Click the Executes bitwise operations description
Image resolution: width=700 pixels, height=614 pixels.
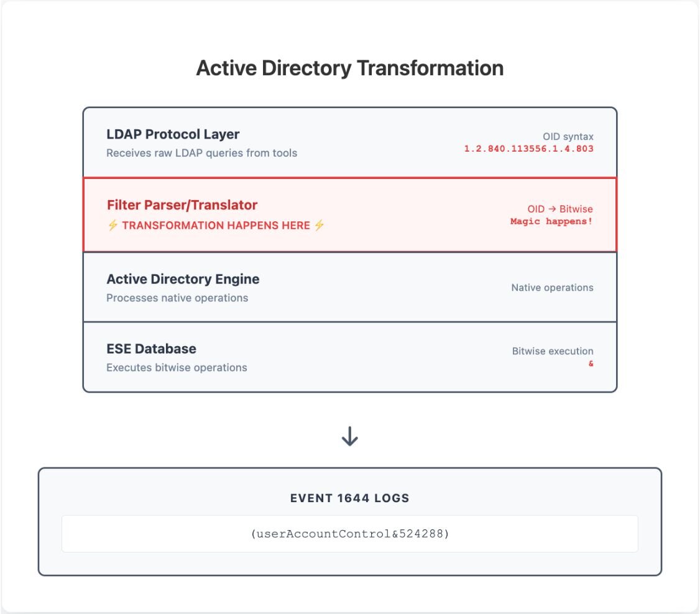coord(177,368)
